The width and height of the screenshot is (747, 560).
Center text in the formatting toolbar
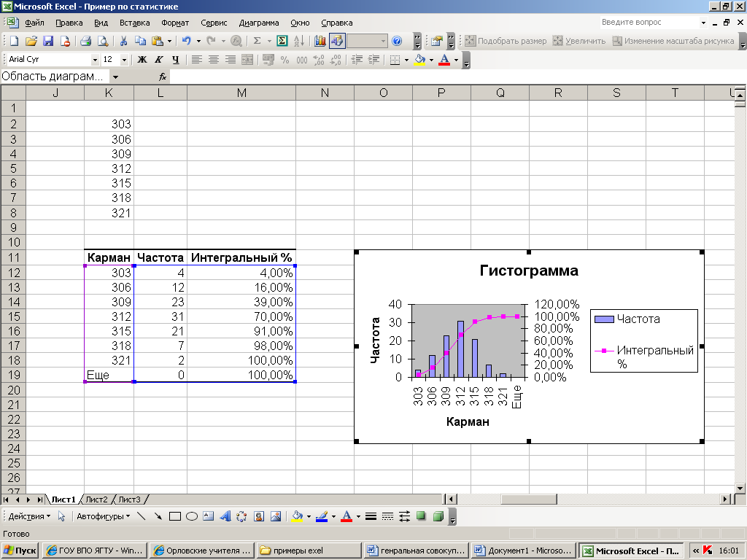click(214, 60)
